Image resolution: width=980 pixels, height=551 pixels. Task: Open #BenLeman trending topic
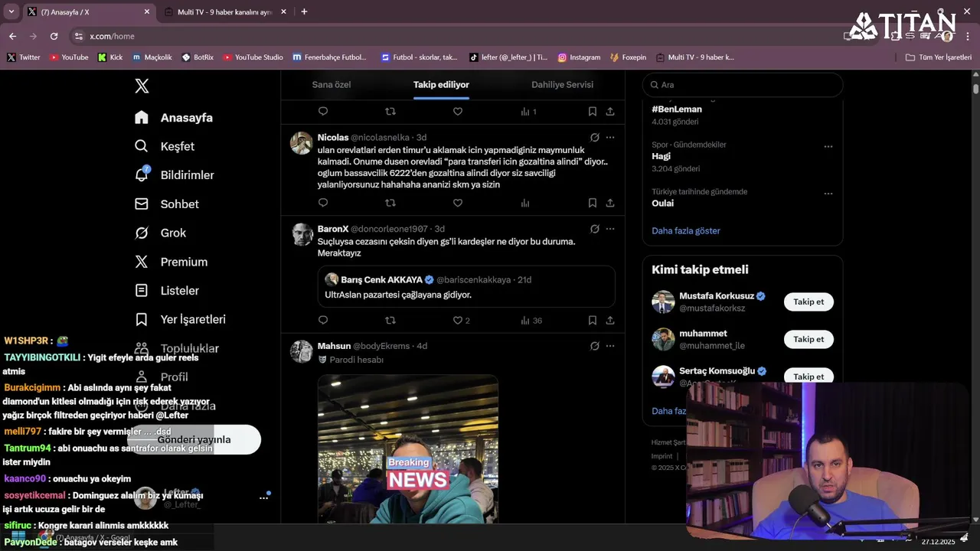tap(677, 109)
